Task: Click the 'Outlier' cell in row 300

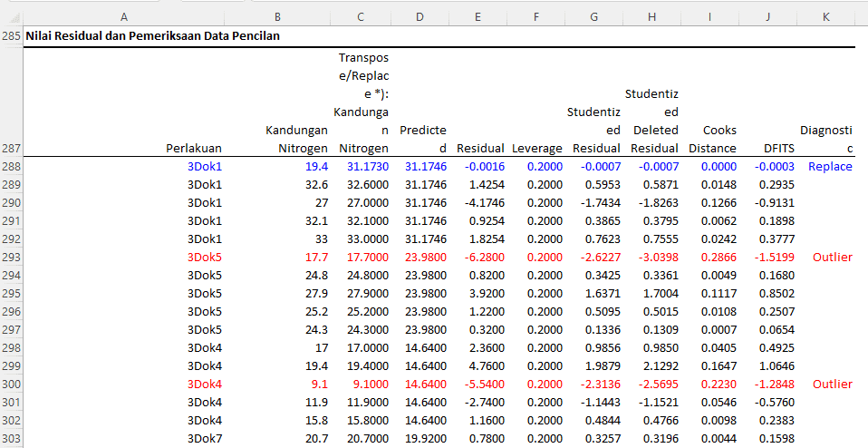Action: coord(832,385)
